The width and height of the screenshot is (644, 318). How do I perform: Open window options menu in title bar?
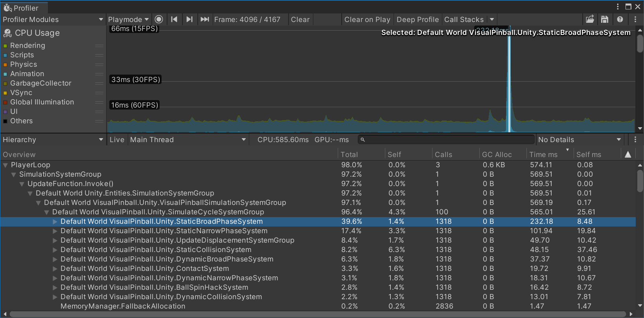coord(618,7)
